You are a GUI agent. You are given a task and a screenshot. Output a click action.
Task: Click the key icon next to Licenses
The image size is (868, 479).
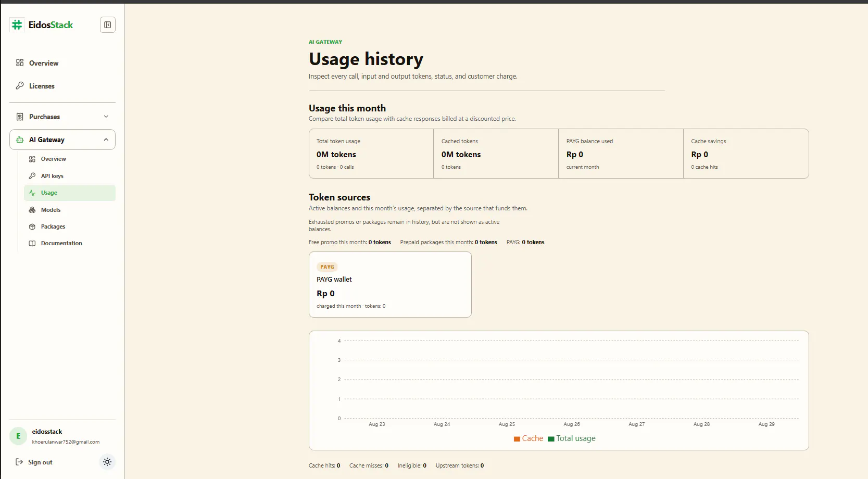point(20,86)
